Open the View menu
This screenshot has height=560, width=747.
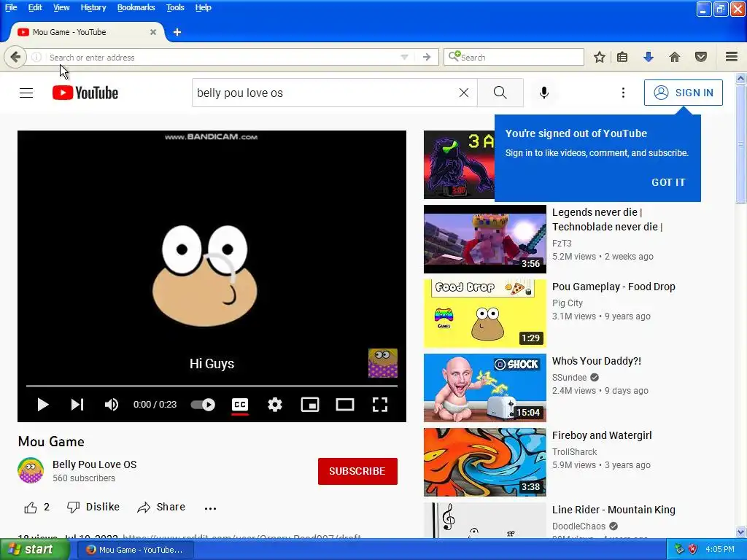pos(61,7)
